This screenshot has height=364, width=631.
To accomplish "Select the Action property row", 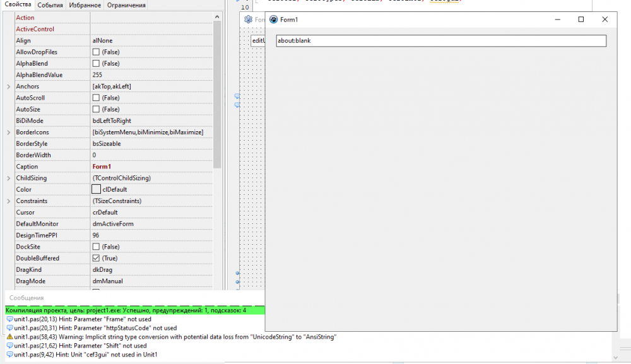I will pos(114,18).
